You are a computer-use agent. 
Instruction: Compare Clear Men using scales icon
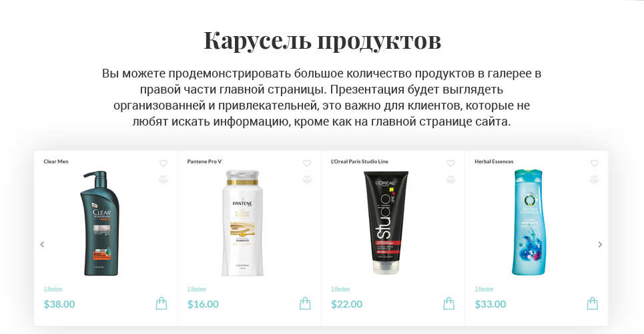[x=163, y=179]
